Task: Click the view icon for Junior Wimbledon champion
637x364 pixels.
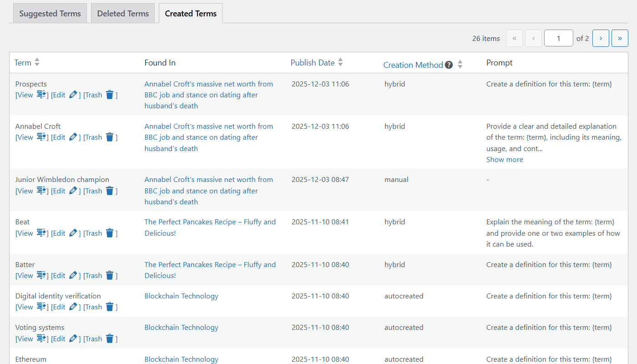Action: [x=42, y=191]
